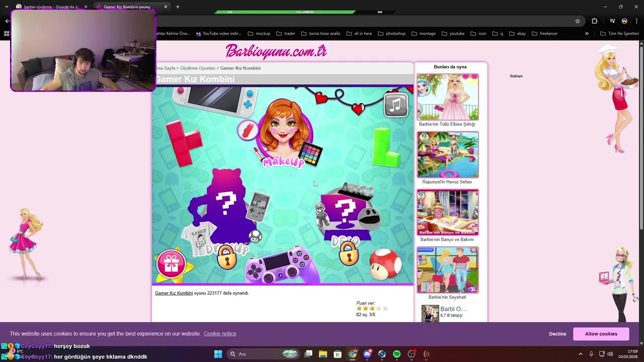This screenshot has width=644, height=362.
Task: Open OBS Studio from the taskbar
Action: pos(412,354)
